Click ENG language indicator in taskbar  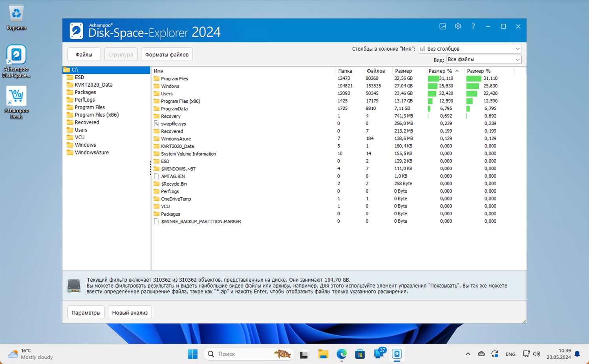(x=510, y=354)
